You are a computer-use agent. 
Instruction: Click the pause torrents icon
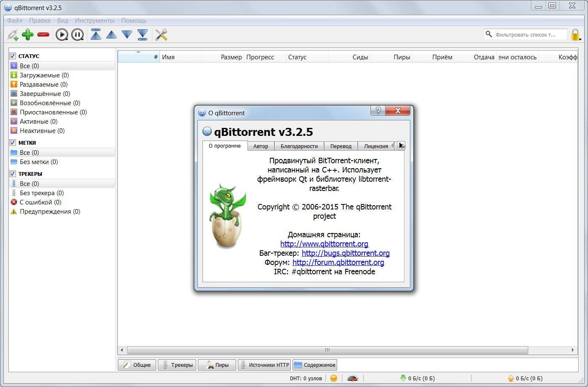(x=77, y=34)
